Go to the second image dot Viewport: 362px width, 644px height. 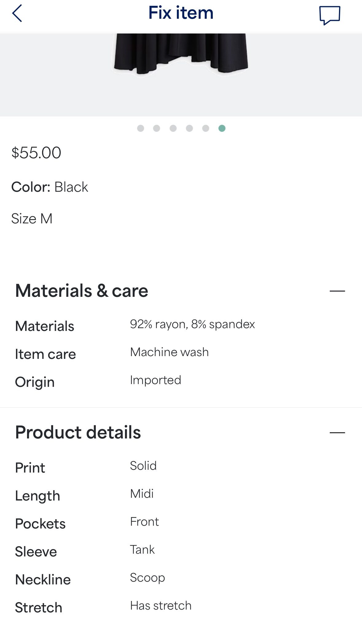point(157,128)
